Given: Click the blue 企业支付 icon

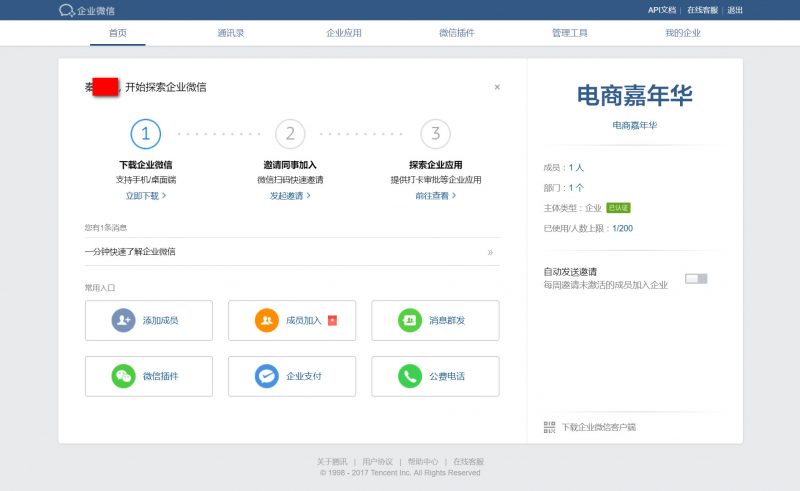Looking at the screenshot, I should click(x=267, y=376).
